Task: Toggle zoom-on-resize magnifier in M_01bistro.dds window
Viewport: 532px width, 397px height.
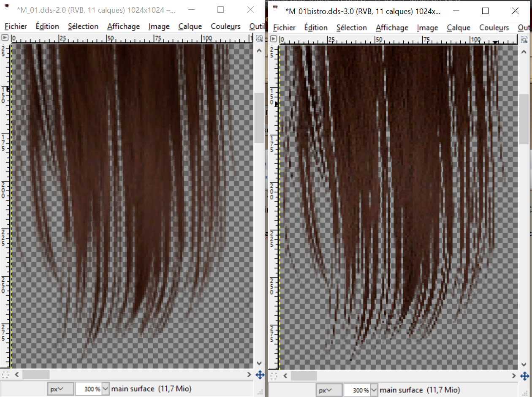Action: coord(524,39)
